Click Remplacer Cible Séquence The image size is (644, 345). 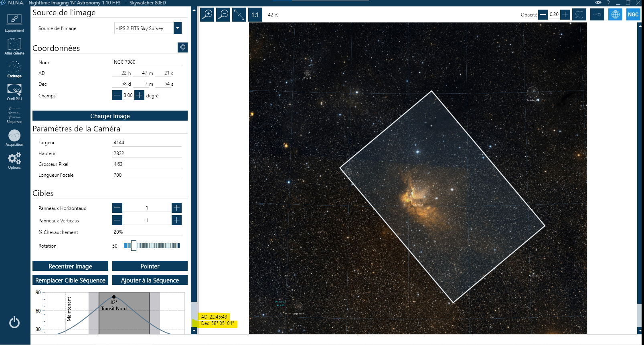[70, 280]
